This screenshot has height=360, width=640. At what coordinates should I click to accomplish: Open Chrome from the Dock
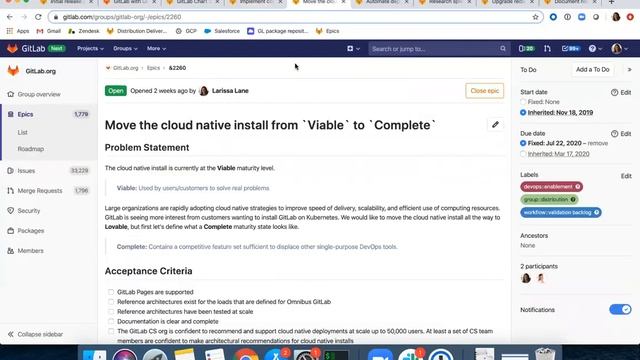pos(246,354)
